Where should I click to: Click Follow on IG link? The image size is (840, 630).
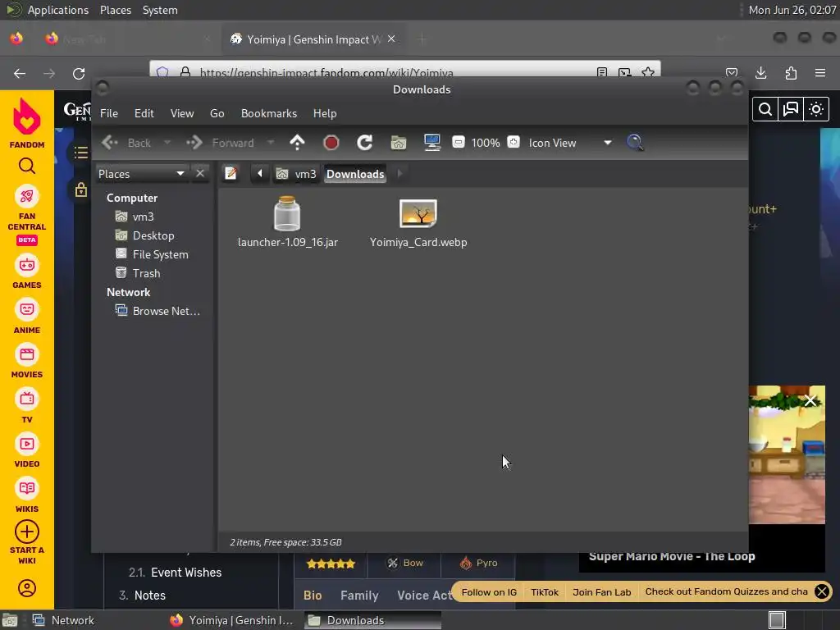tap(489, 592)
